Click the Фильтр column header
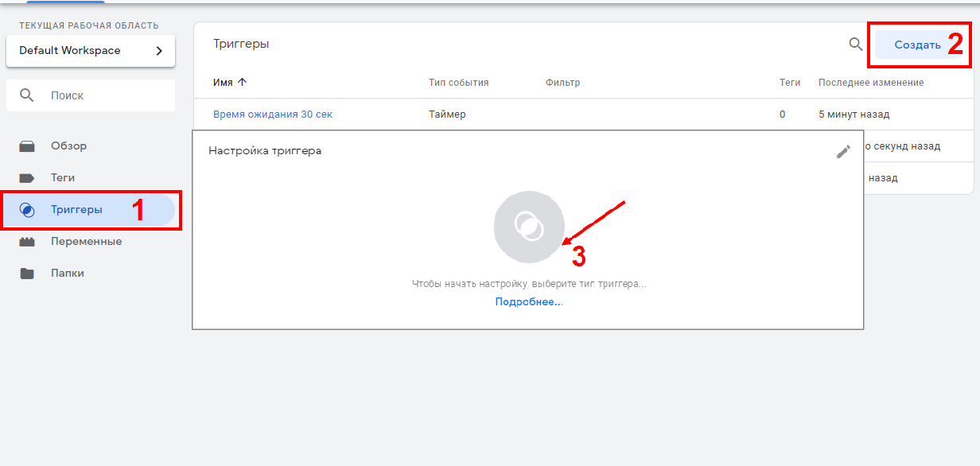The width and height of the screenshot is (980, 466). 562,83
